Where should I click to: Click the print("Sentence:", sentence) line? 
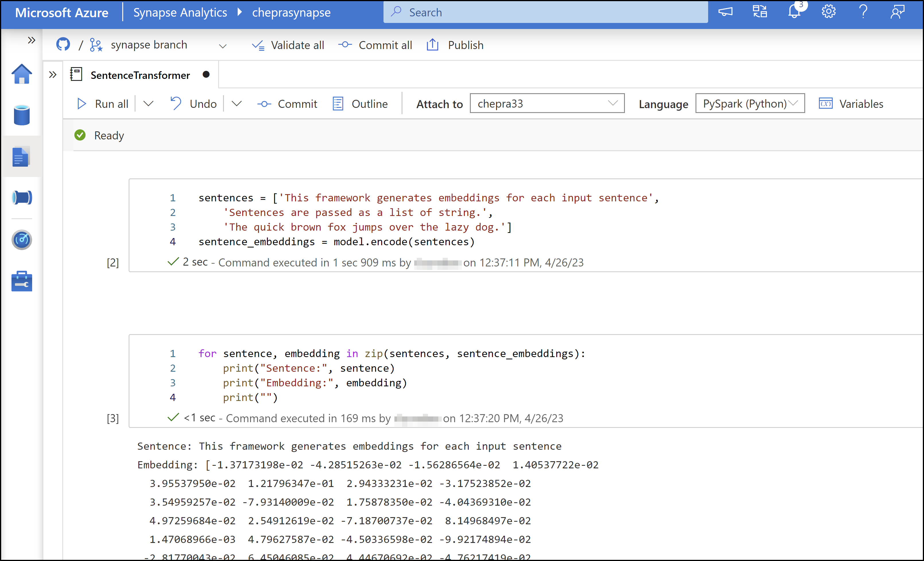[309, 368]
